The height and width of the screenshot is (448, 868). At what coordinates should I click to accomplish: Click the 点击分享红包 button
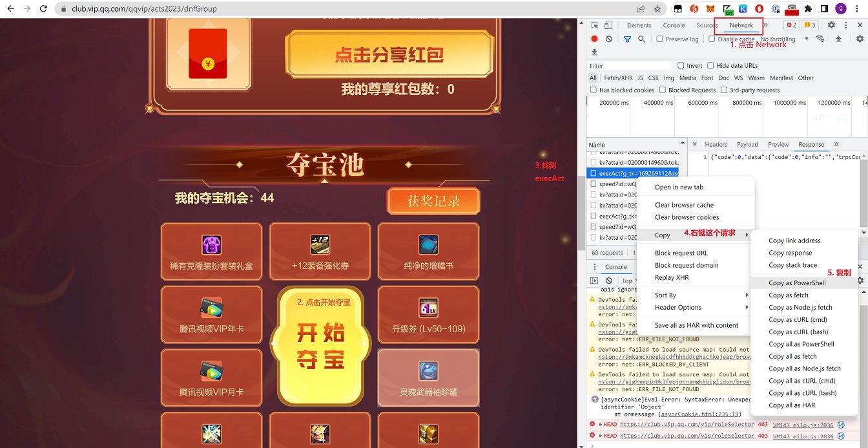[389, 55]
